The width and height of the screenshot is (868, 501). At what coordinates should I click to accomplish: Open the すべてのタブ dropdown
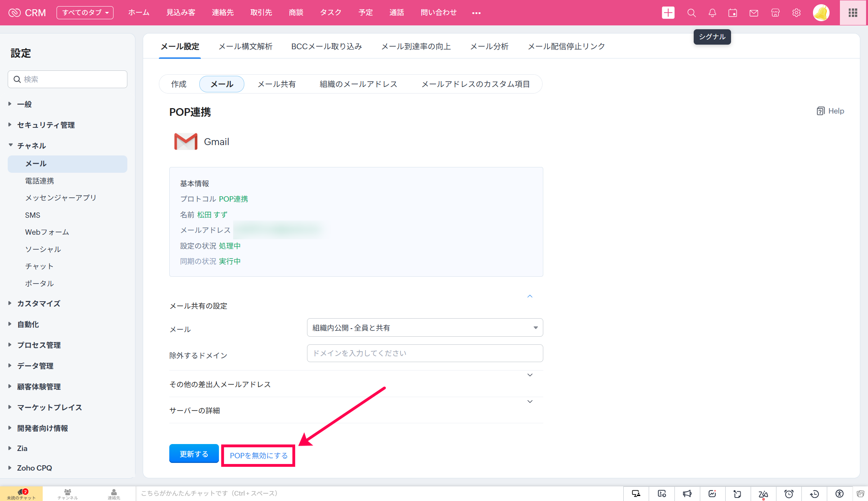tap(85, 13)
